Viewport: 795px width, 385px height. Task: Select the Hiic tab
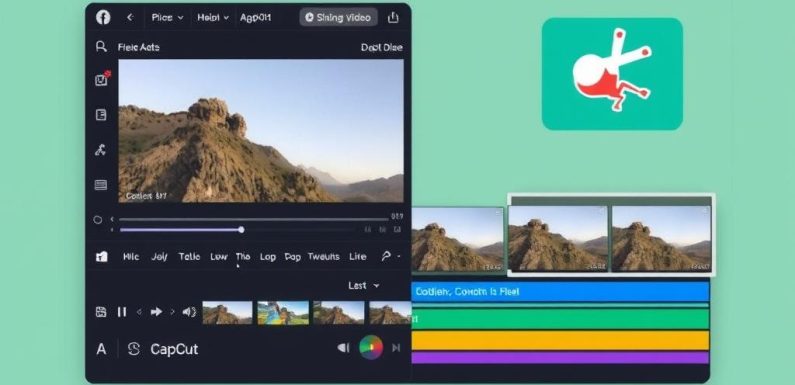point(131,257)
